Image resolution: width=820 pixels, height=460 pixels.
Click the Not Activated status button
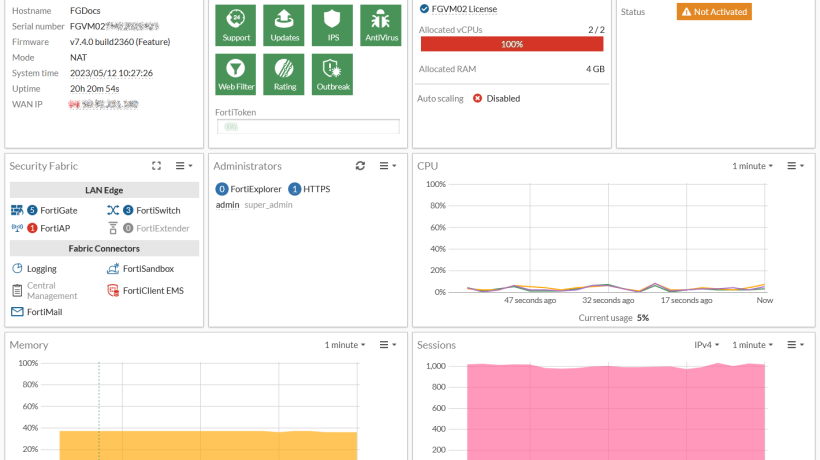714,12
